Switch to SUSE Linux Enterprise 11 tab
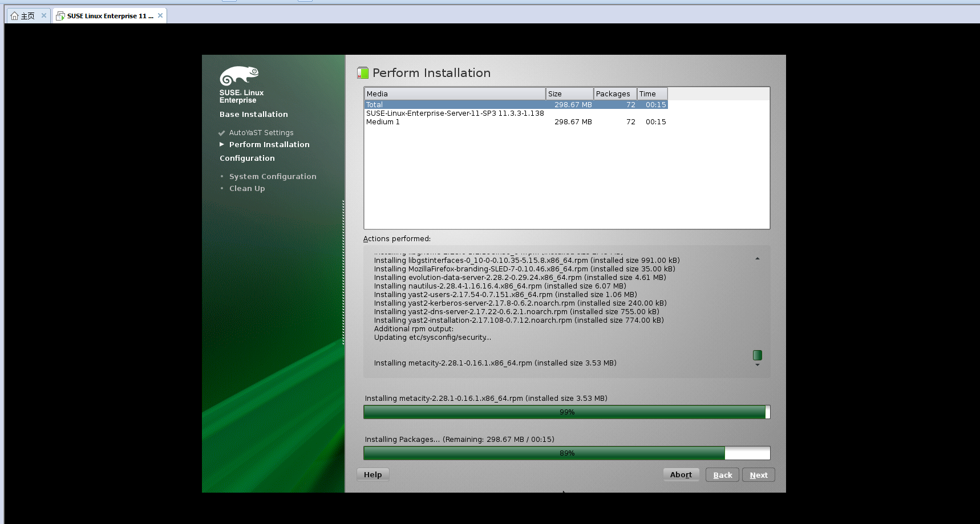This screenshot has width=980, height=524. tap(110, 16)
